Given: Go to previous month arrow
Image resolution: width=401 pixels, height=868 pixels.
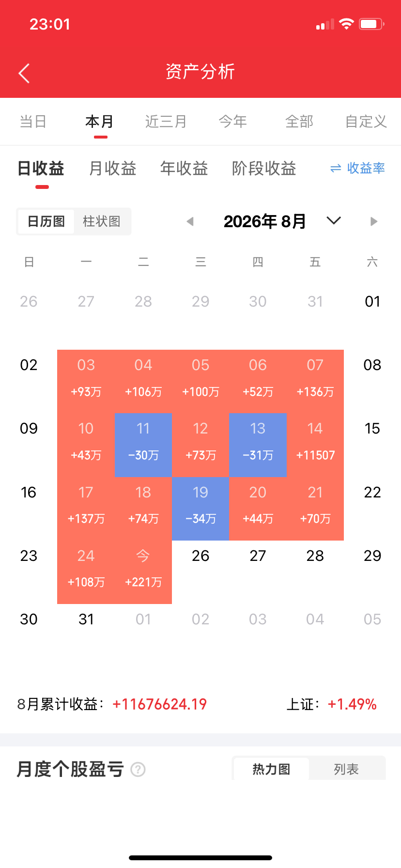Looking at the screenshot, I should (190, 221).
